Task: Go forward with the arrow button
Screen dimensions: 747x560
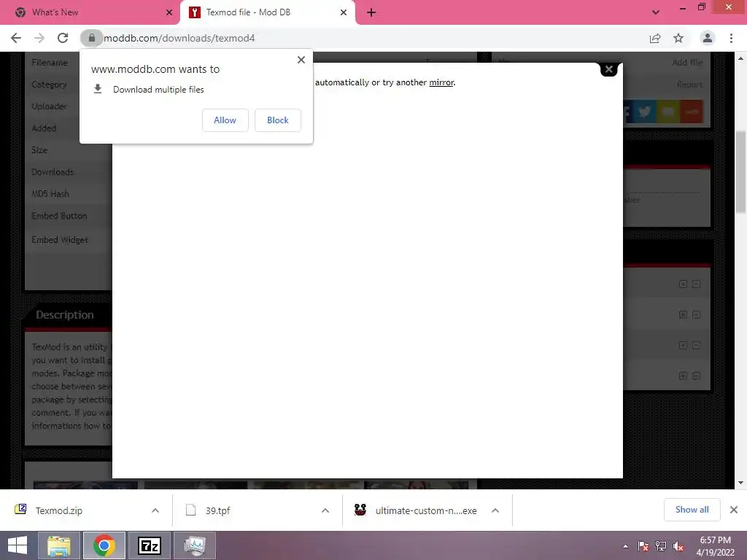Action: (x=39, y=38)
